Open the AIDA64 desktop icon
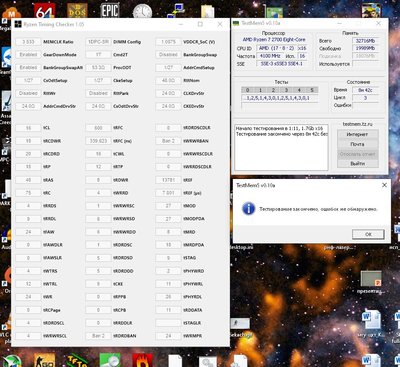Image resolution: width=400 pixels, height=367 pixels. (x=44, y=12)
